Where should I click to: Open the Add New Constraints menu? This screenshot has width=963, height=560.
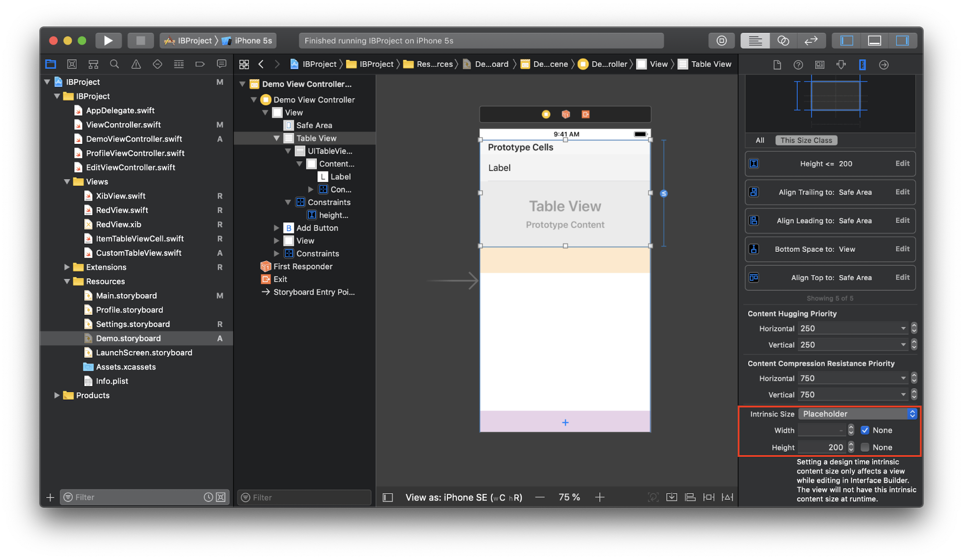(709, 497)
